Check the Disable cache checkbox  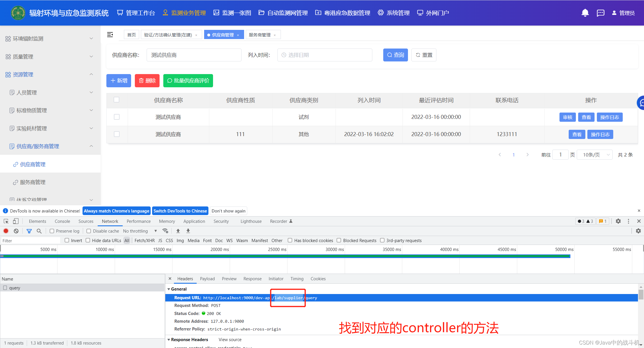[x=89, y=231]
